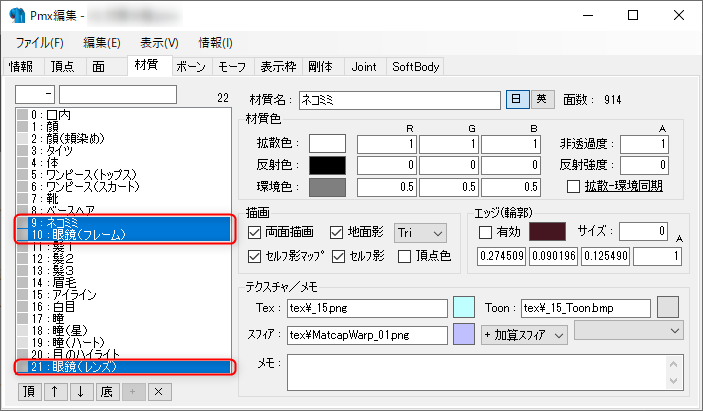This screenshot has height=411, width=703.
Task: Enable edge 有効 checkbox
Action: (x=485, y=232)
